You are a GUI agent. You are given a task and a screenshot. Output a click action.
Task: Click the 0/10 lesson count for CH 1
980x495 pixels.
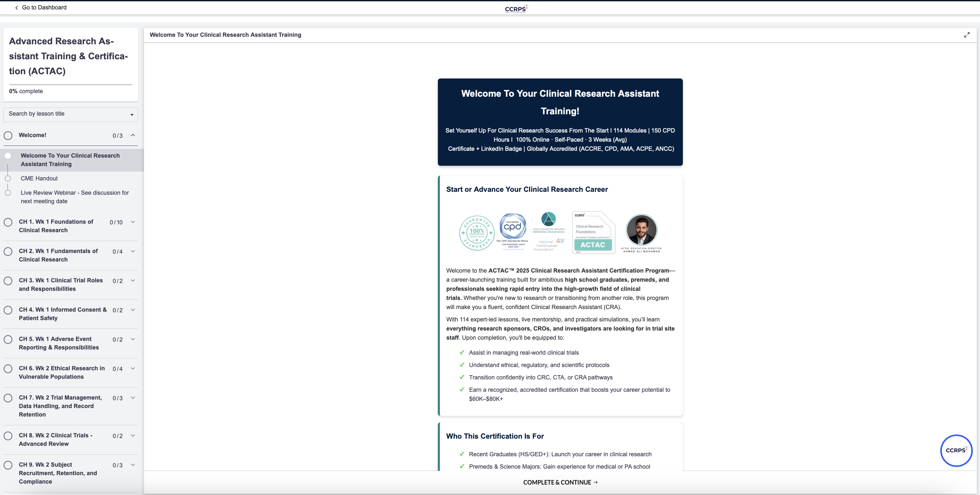point(116,222)
